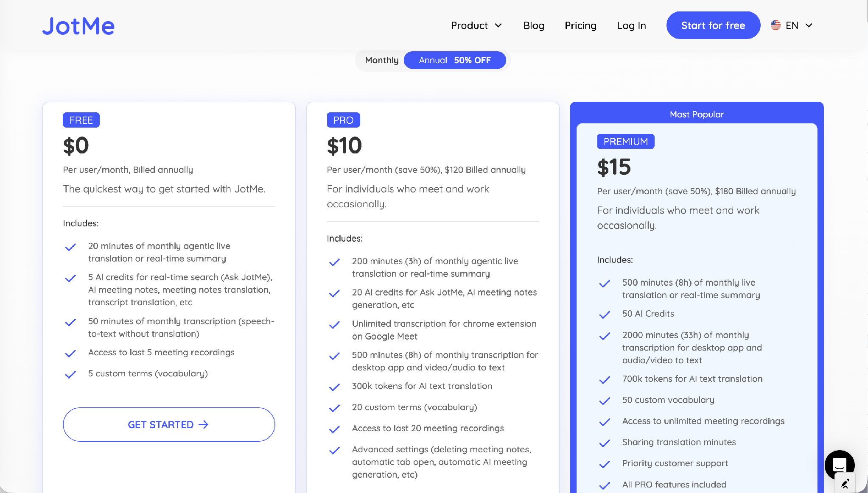
Task: Click checkmark beside 20 AI credits feature
Action: [x=334, y=293]
